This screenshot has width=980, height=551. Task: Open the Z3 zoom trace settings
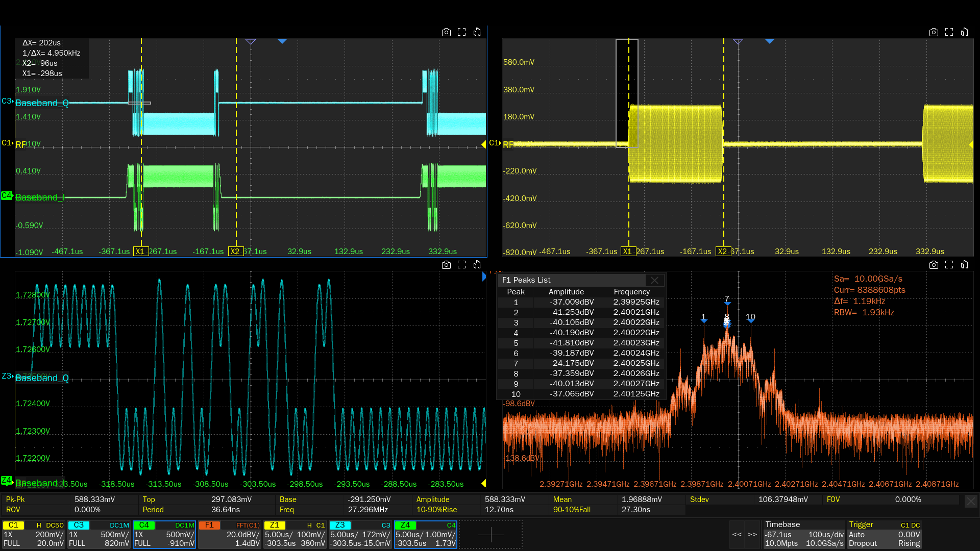point(360,534)
